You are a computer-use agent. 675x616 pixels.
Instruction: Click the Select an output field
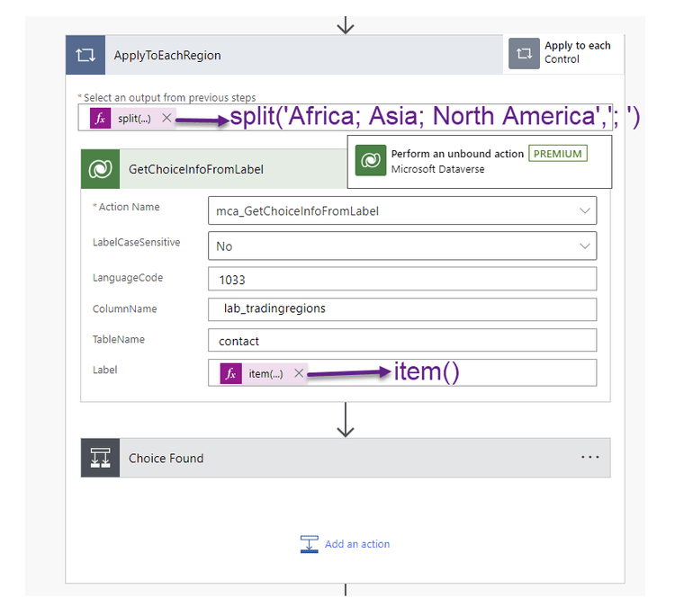[x=345, y=118]
